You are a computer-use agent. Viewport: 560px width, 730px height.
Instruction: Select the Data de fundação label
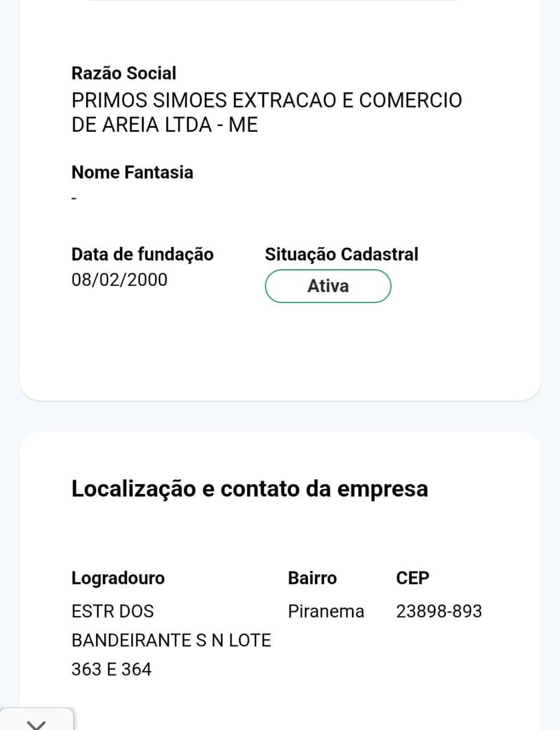pos(142,254)
